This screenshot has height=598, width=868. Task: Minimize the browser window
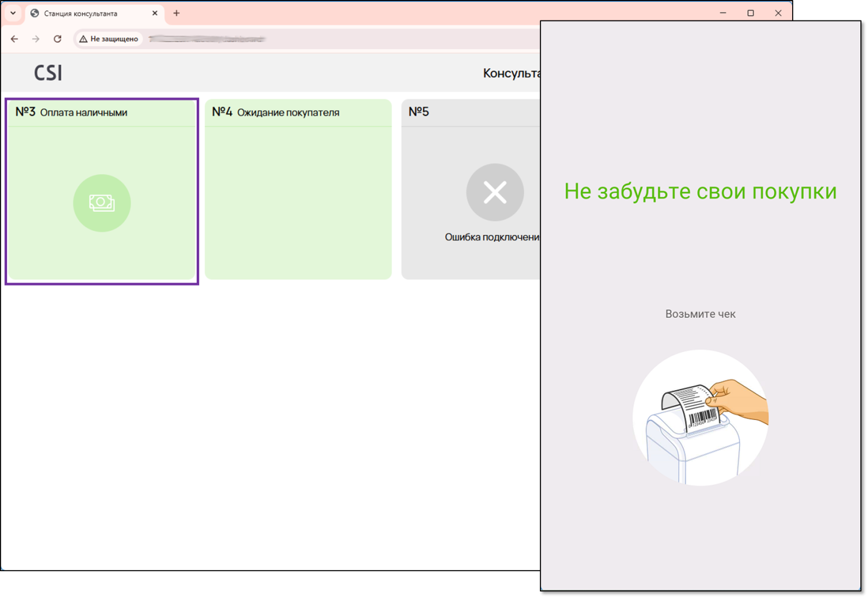(723, 13)
